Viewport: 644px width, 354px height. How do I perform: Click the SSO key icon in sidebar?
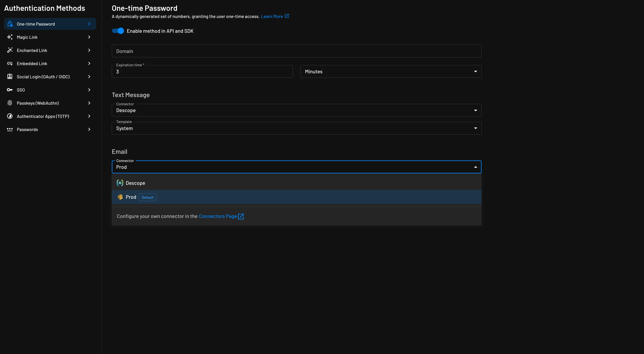point(10,90)
